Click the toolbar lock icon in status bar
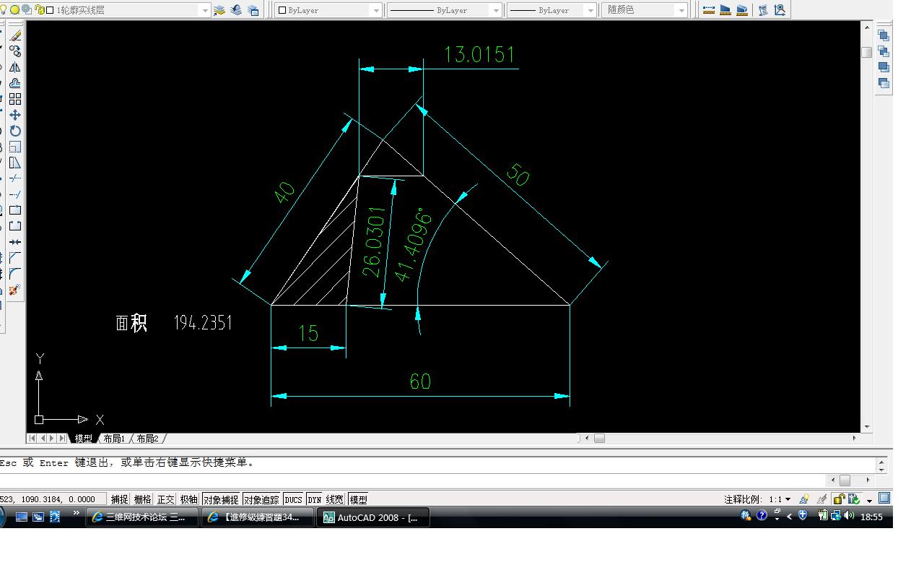Viewport: 924px width, 578px height. click(838, 499)
